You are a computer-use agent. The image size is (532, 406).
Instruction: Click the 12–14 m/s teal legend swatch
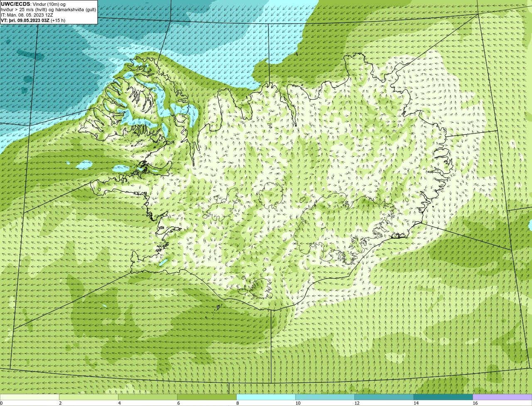coord(384,397)
